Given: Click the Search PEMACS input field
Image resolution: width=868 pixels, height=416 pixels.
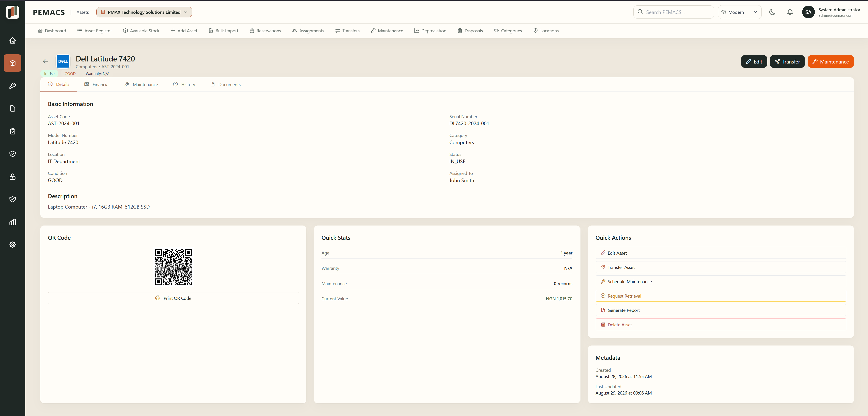Looking at the screenshot, I should 674,12.
